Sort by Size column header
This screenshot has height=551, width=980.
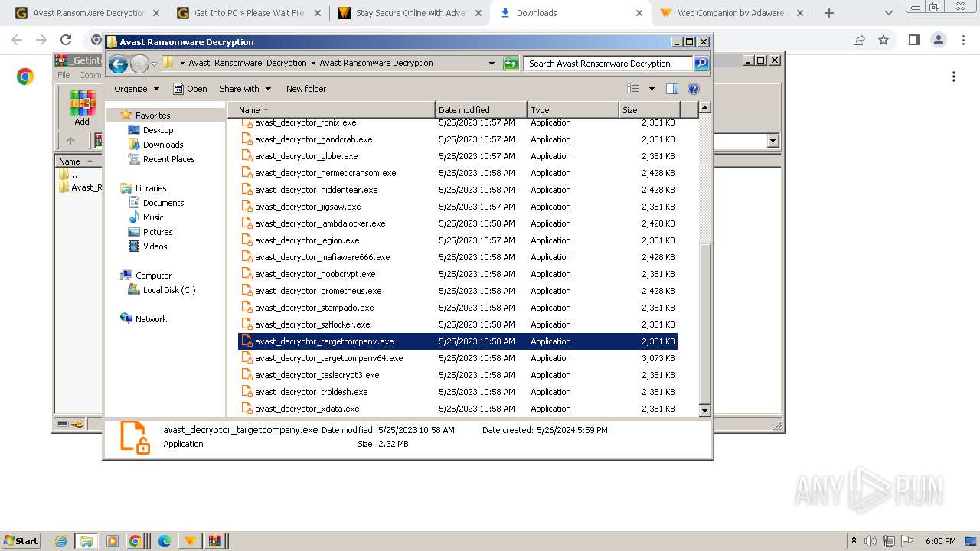649,110
